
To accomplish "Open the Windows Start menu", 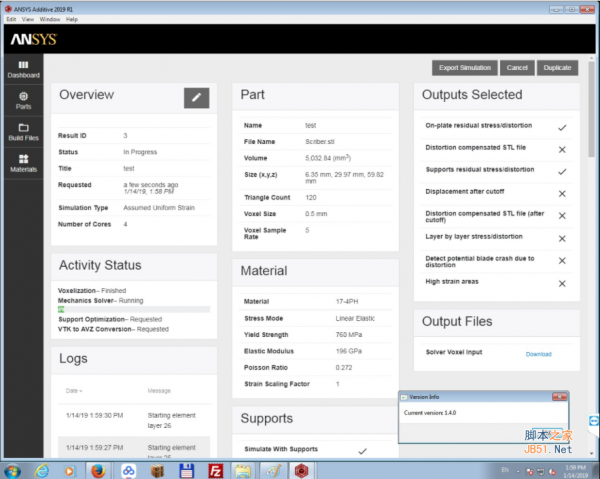I will point(12,471).
